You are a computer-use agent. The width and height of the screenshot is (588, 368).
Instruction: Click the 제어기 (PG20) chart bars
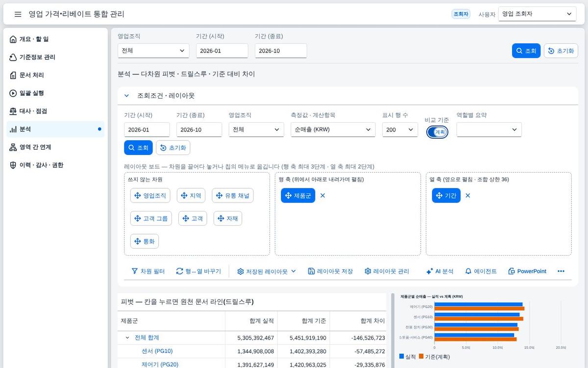click(479, 307)
